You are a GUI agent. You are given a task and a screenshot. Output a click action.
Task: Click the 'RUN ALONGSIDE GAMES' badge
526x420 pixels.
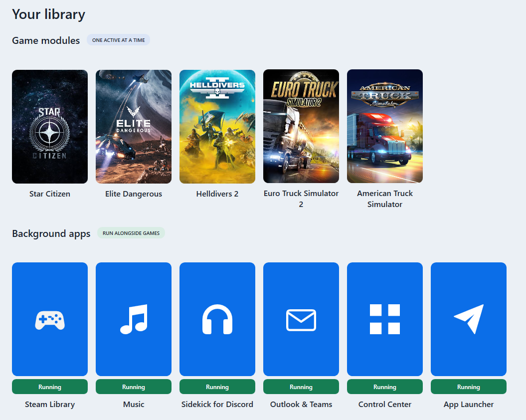coord(131,233)
